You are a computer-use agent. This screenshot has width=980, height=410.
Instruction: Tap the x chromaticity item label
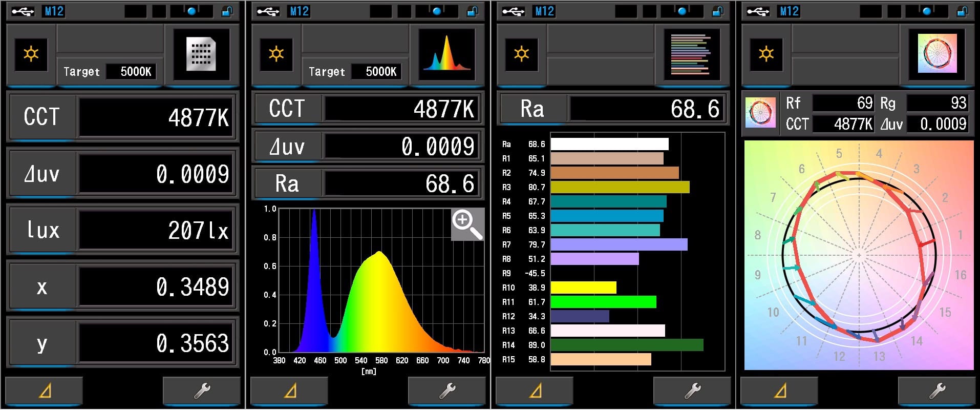(x=42, y=286)
